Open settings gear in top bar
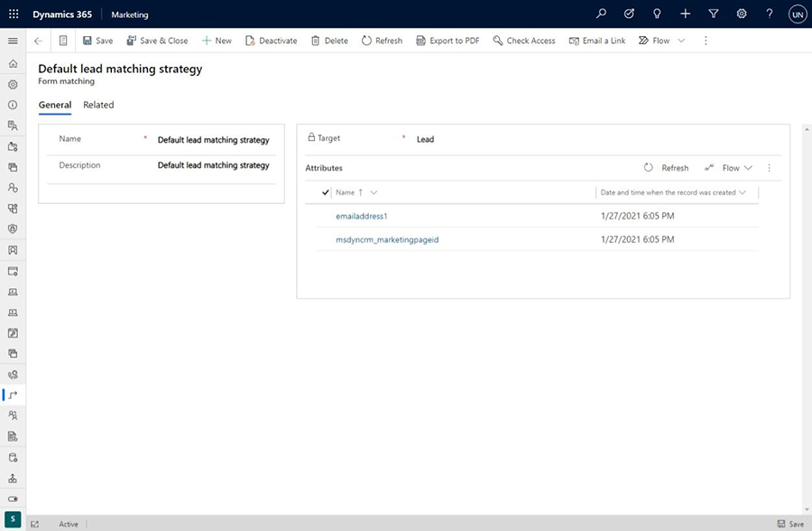Viewport: 812px width, 531px height. [741, 14]
